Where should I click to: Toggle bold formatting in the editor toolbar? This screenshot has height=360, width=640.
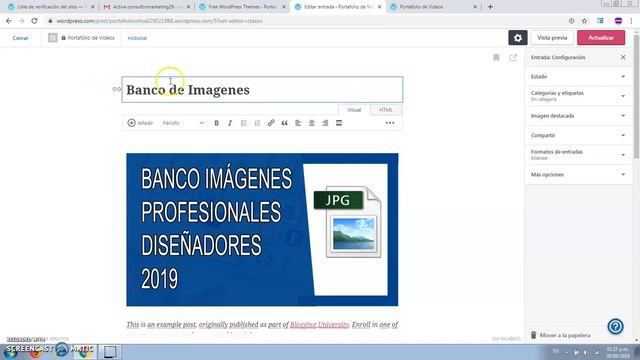(216, 123)
